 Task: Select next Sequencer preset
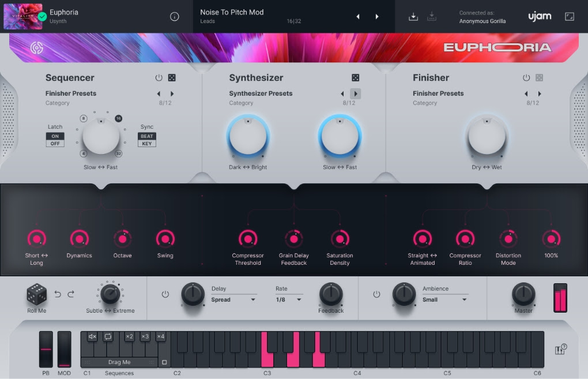click(172, 94)
